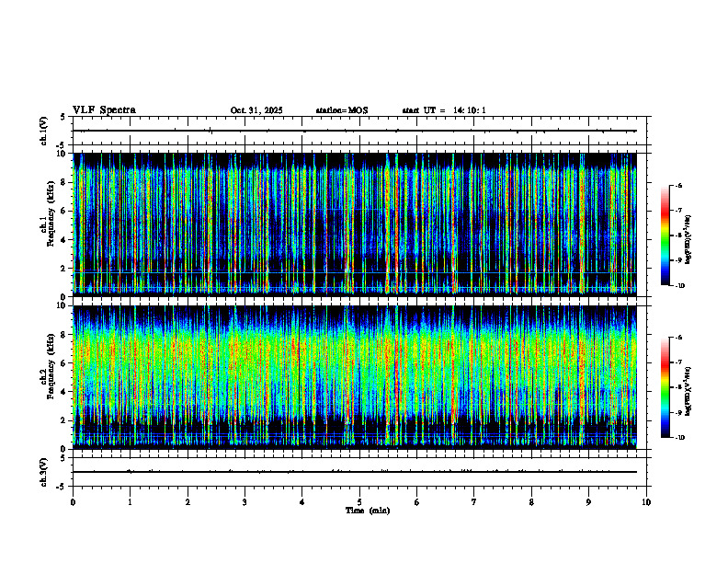
Task: Click the ch.2 frequency axis "8" tick label
Action: tap(64, 335)
